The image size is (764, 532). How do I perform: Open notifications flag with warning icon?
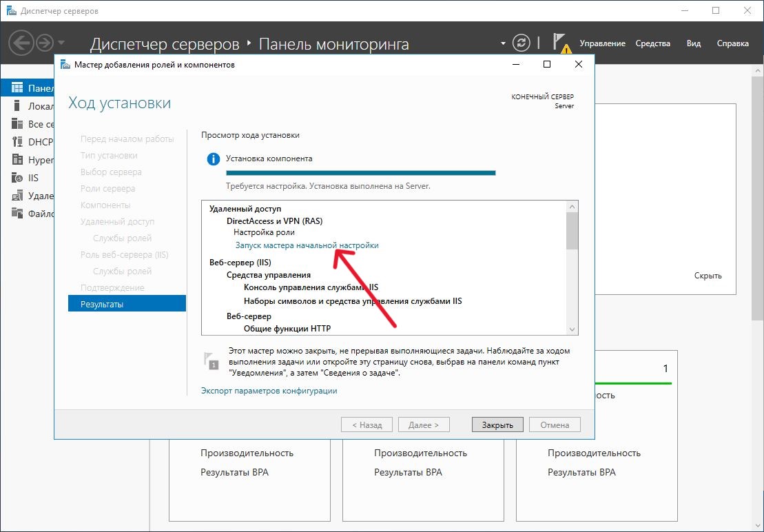coord(561,43)
